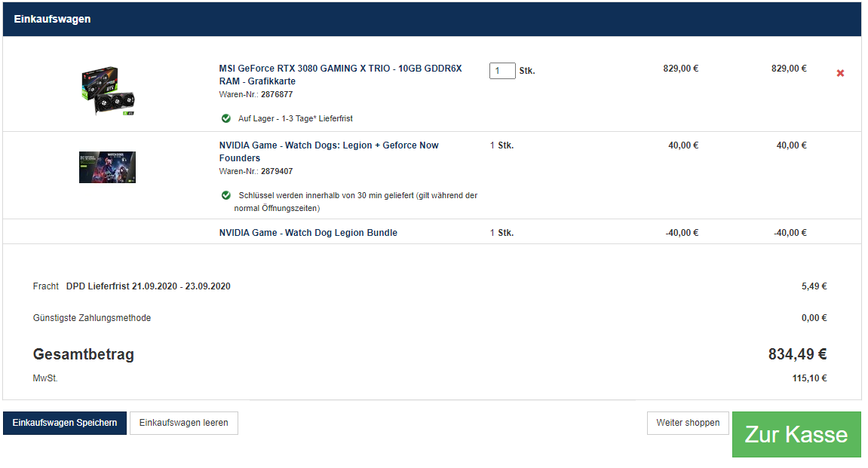Click Waren-Nr. 2879407 item number
This screenshot has width=868, height=468.
tap(256, 172)
